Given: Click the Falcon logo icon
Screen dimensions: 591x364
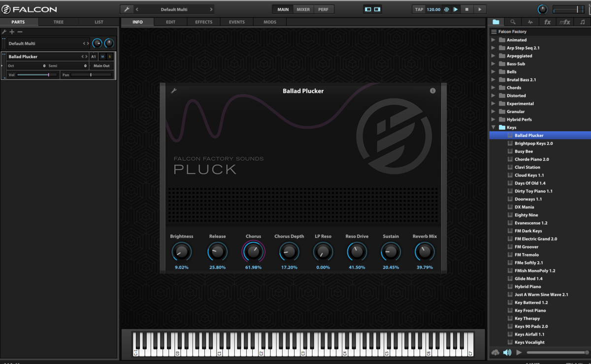Looking at the screenshot, I should [x=6, y=9].
